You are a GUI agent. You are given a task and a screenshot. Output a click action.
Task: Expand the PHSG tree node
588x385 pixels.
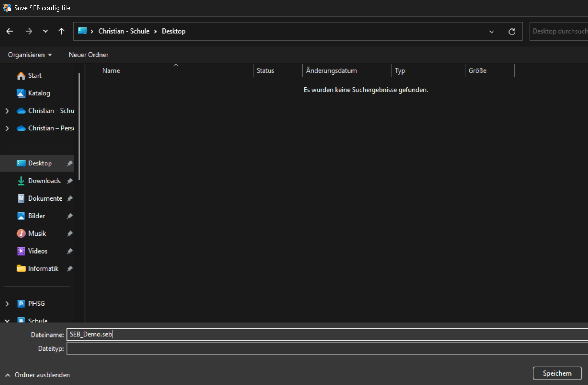7,304
